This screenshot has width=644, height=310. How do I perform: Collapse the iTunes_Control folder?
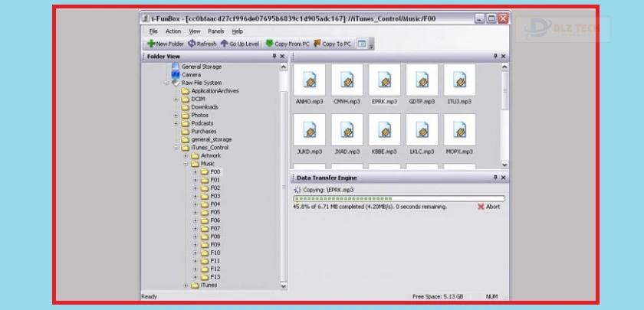click(x=176, y=148)
